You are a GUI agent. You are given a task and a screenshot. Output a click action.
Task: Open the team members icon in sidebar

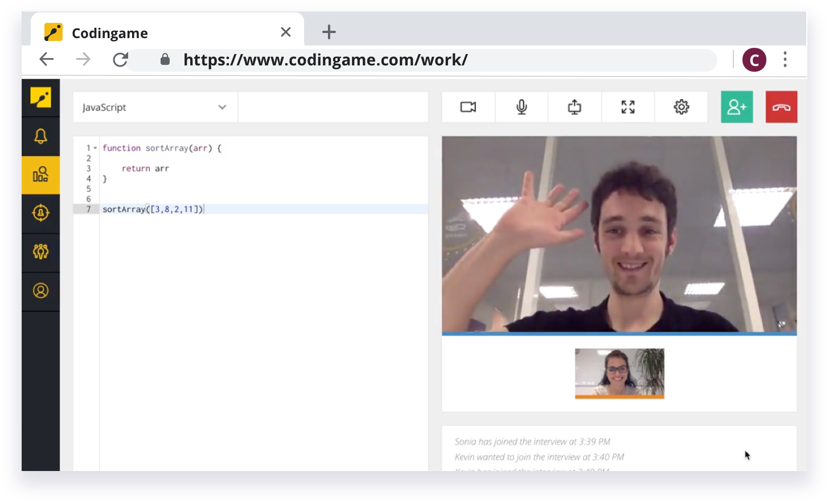pos(40,251)
